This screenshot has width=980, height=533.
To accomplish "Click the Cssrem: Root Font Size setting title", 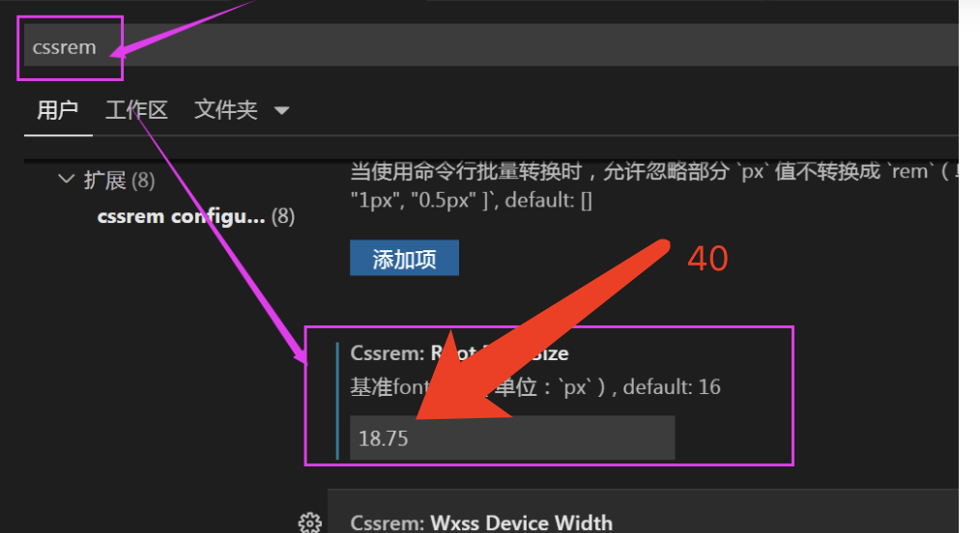I will (459, 353).
